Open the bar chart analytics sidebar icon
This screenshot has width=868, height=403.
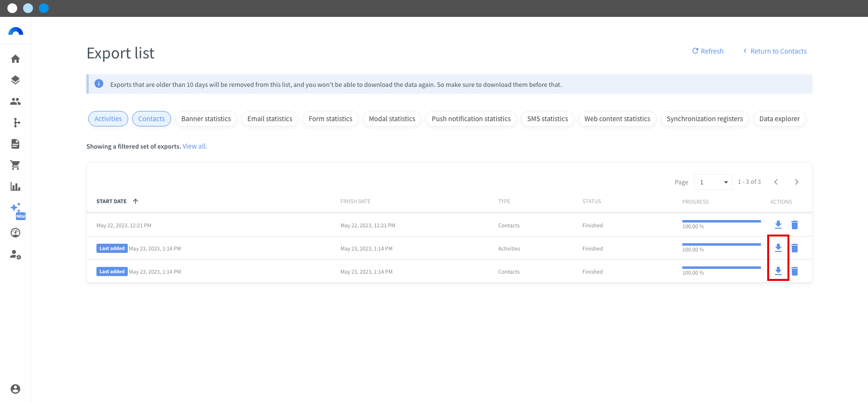pyautogui.click(x=15, y=186)
